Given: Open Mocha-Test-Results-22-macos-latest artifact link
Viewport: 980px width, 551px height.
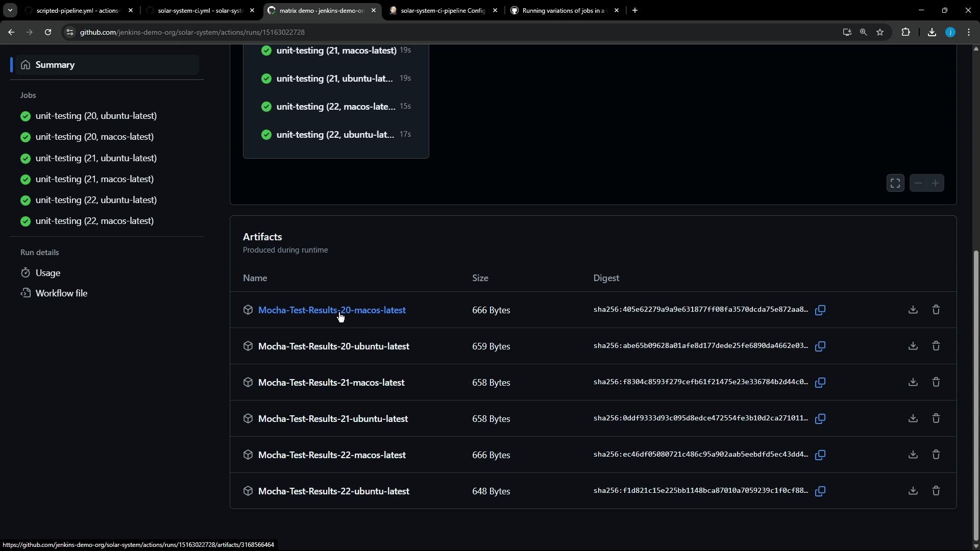Looking at the screenshot, I should pyautogui.click(x=332, y=455).
